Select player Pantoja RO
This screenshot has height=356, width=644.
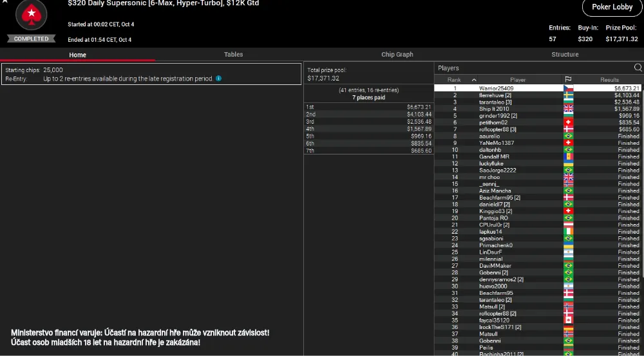pyautogui.click(x=493, y=218)
